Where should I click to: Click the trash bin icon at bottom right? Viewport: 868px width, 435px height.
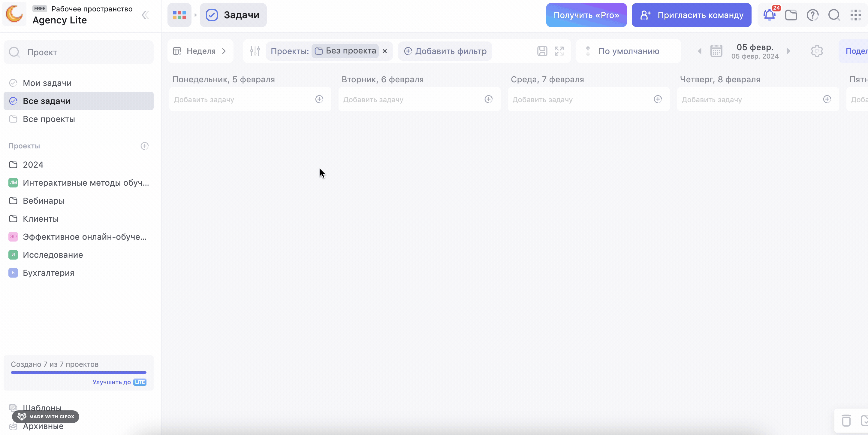tap(846, 421)
